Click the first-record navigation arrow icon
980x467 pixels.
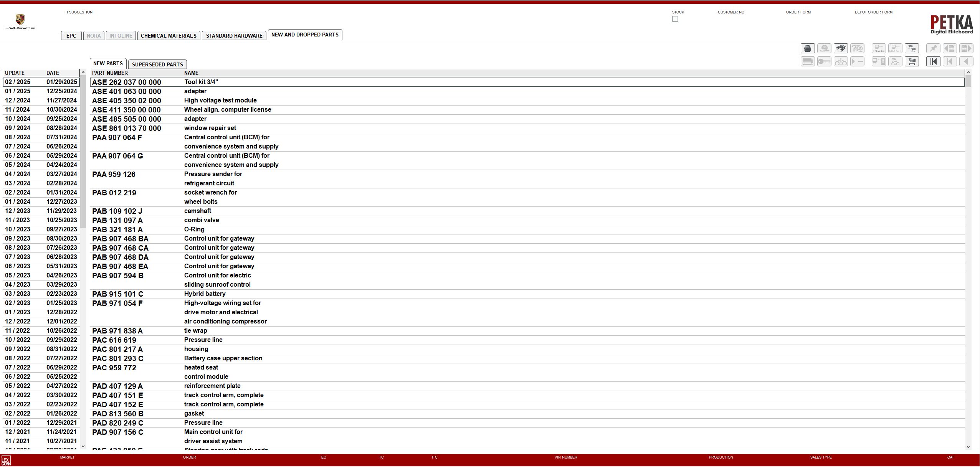pyautogui.click(x=934, y=61)
